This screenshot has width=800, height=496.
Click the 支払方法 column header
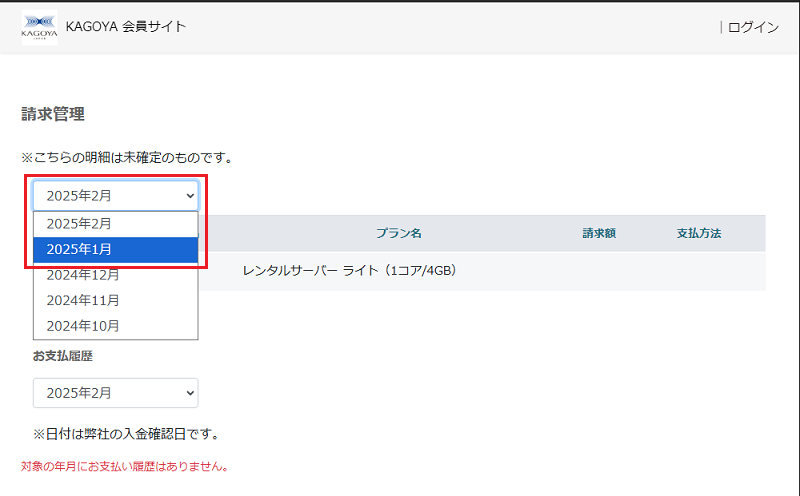pyautogui.click(x=698, y=233)
